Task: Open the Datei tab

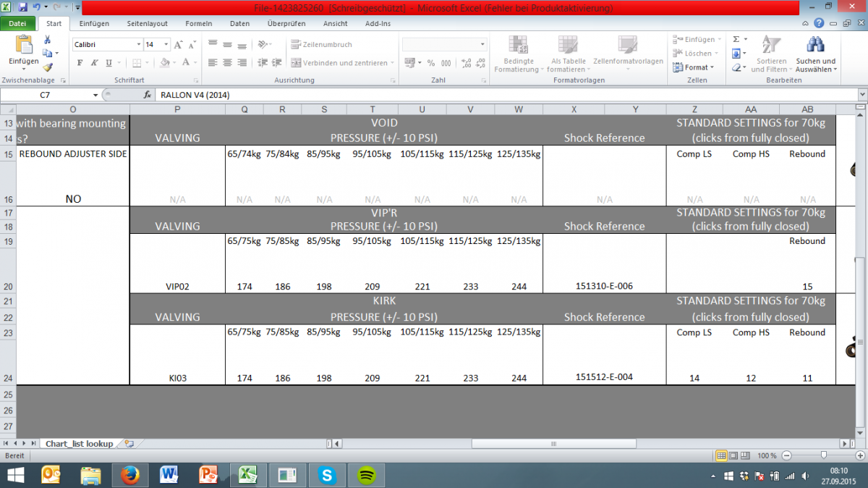Action: [x=17, y=23]
